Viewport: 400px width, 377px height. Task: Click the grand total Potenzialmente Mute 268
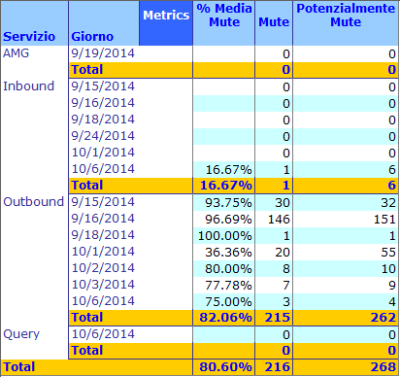(383, 367)
